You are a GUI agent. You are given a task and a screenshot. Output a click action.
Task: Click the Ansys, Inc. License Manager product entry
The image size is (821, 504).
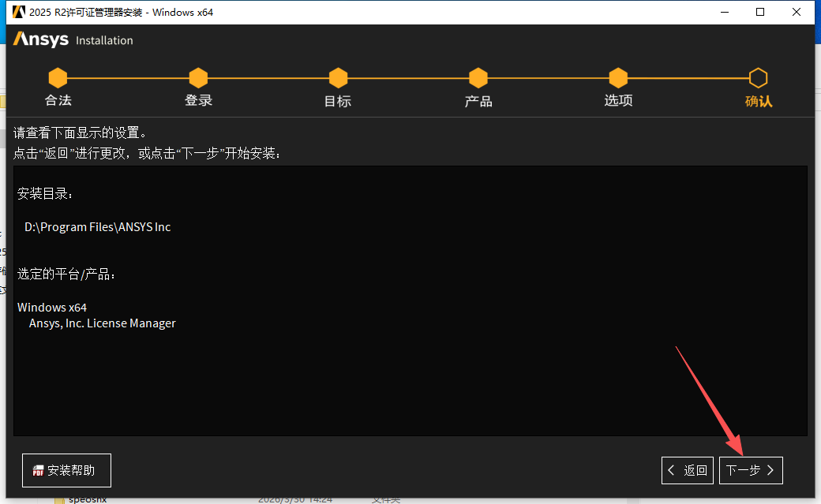[x=101, y=323]
